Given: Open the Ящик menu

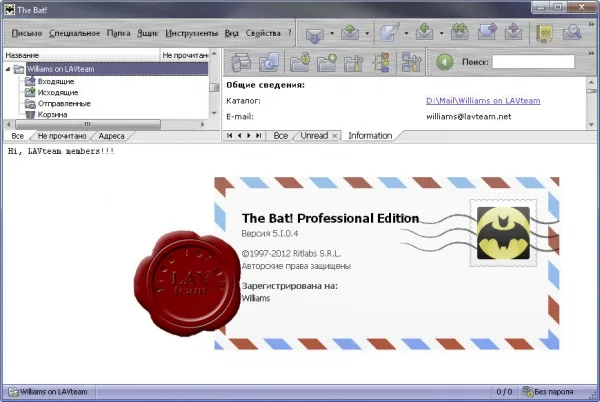Looking at the screenshot, I should [x=148, y=33].
